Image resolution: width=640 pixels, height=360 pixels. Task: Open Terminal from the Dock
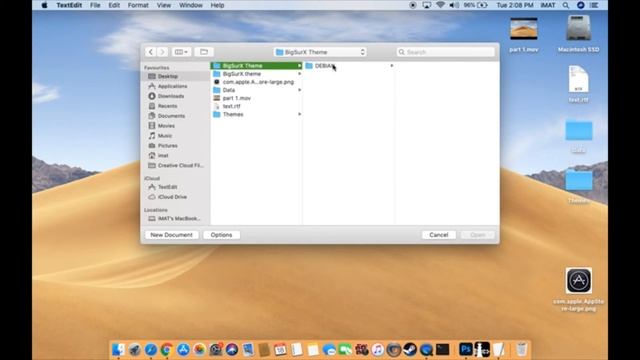coord(442,350)
